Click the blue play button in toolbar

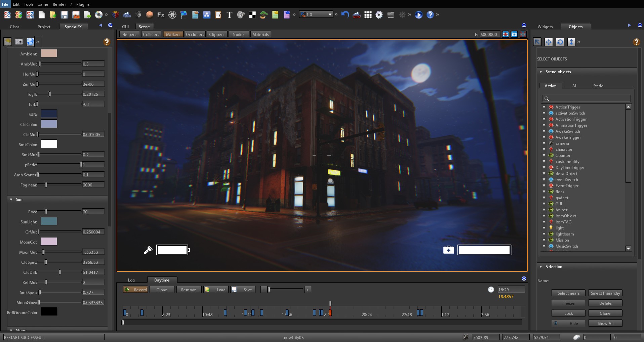(x=418, y=15)
